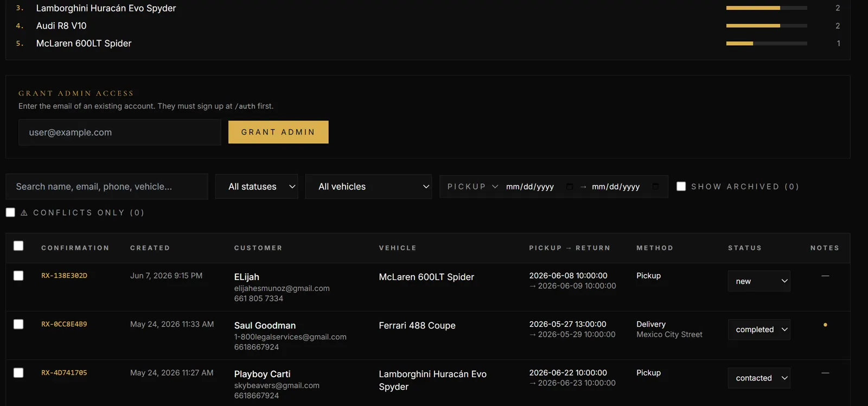Open confirmation RX-4D741705
Viewport: 868px width, 406px height.
[64, 373]
